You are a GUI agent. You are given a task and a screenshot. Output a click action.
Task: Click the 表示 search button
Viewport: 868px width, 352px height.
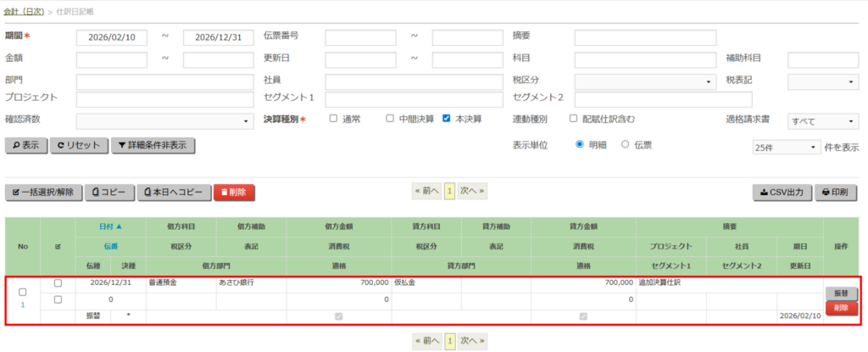tap(25, 145)
